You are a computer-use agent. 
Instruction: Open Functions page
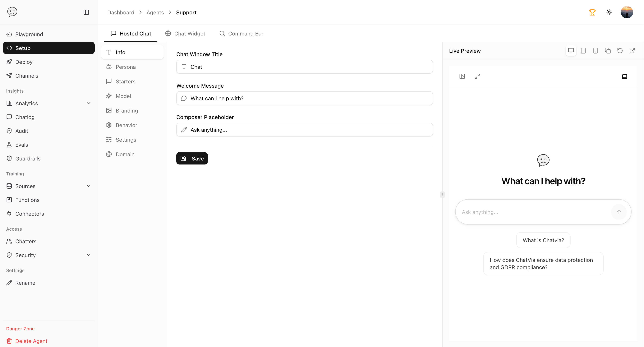(49, 200)
